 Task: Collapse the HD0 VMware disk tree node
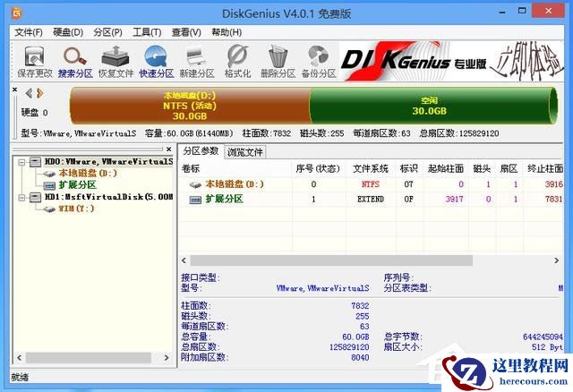21,161
